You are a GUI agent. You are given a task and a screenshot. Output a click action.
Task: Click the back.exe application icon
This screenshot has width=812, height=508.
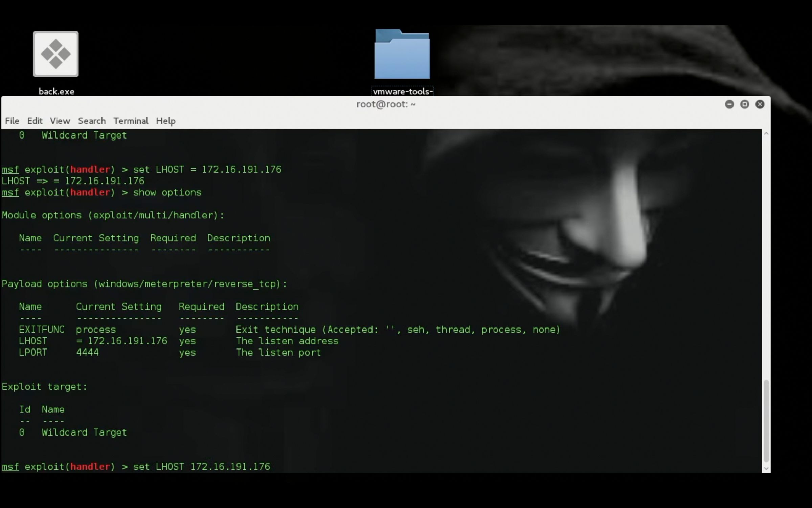click(56, 54)
